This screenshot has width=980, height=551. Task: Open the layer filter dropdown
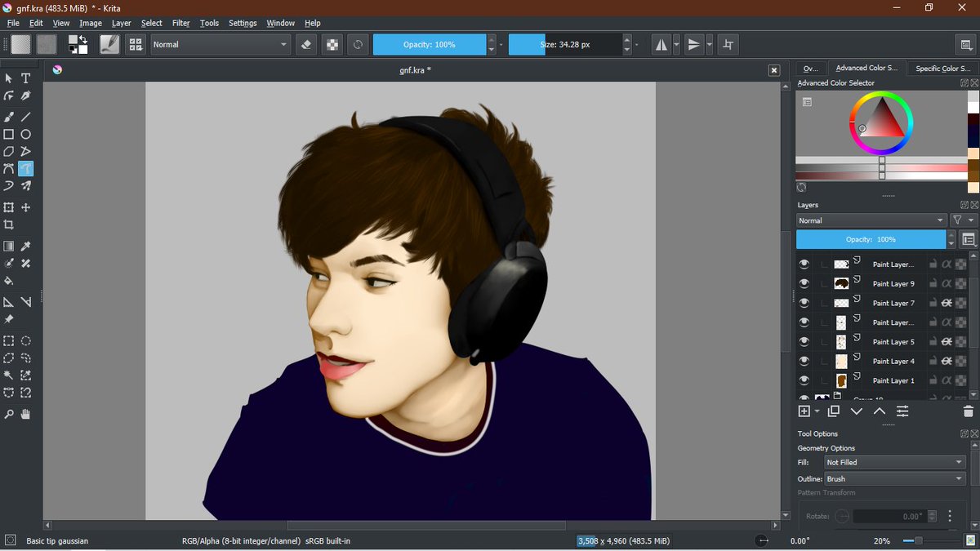coord(964,220)
